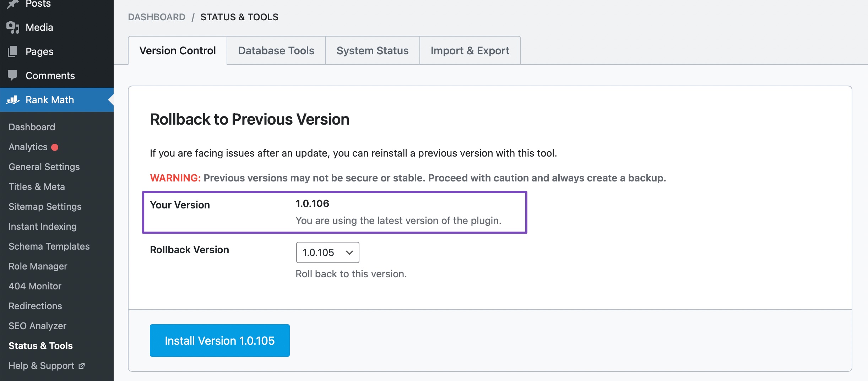868x381 pixels.
Task: Select the Rank Math menu item
Action: coord(57,100)
